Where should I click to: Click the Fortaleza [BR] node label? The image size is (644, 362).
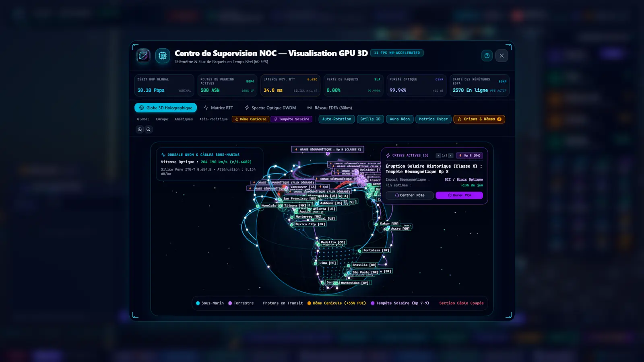pos(376,250)
